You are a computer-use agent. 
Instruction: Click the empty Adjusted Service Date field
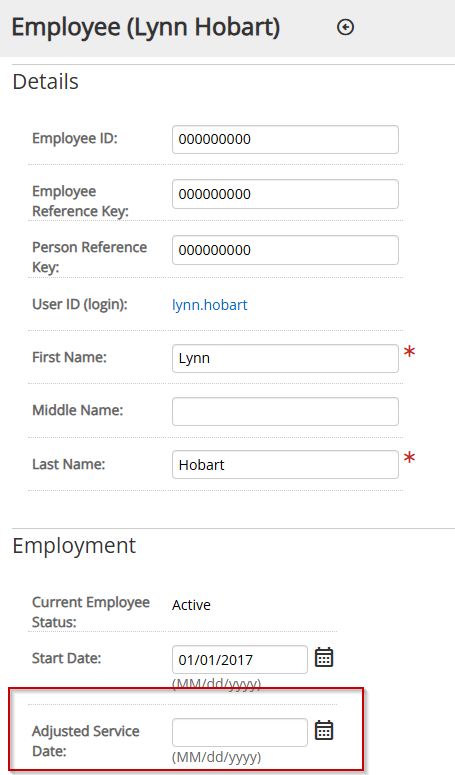(x=240, y=732)
